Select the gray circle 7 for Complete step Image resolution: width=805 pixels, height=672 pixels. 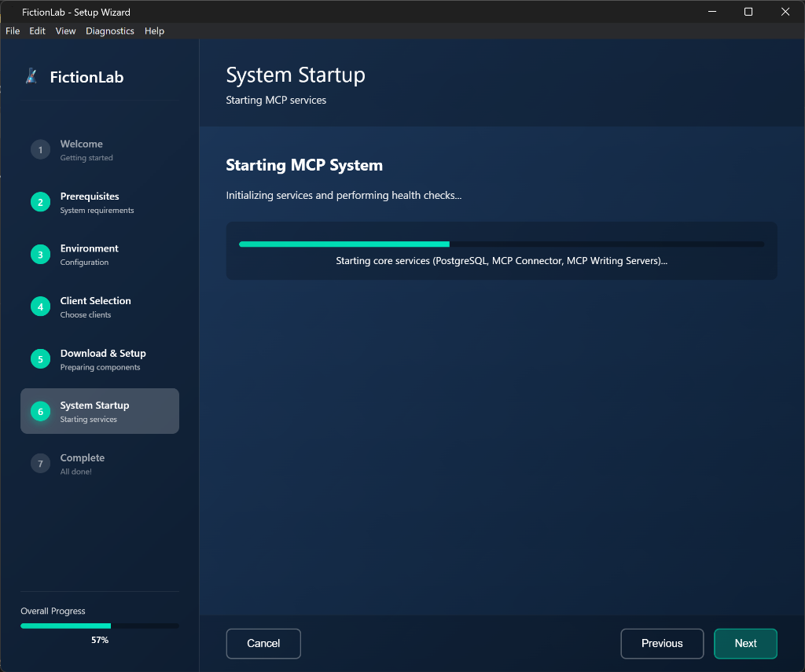click(40, 463)
